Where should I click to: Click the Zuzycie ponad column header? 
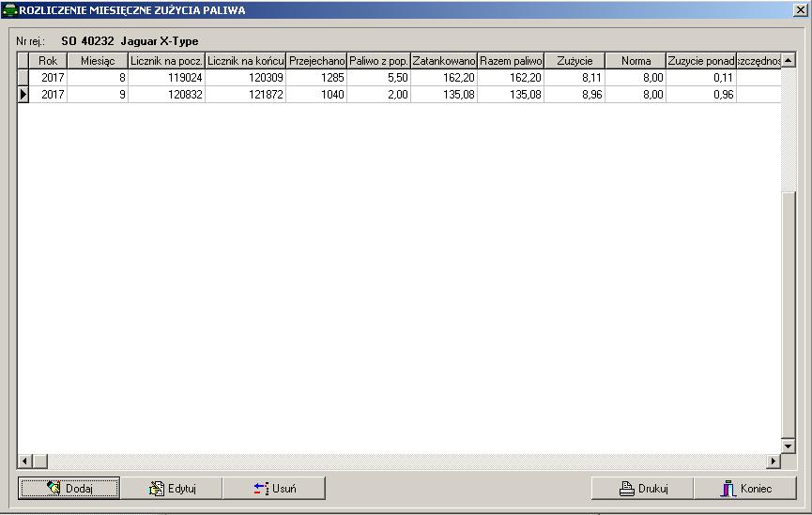pyautogui.click(x=701, y=61)
